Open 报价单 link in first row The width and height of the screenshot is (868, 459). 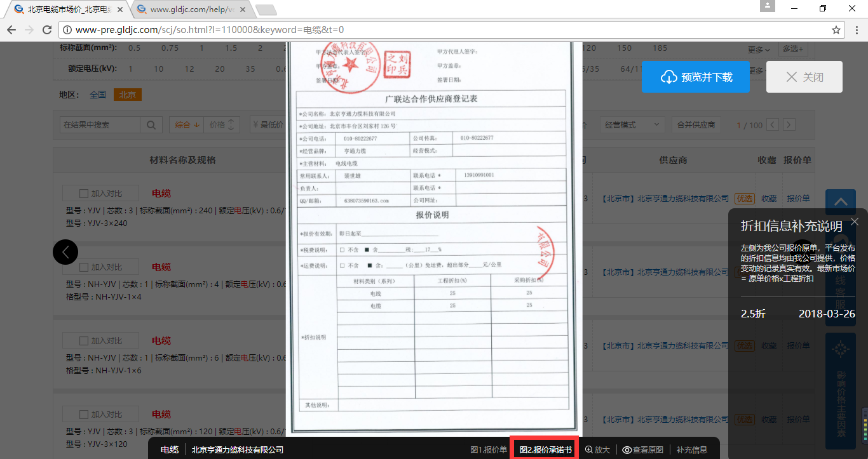(x=798, y=199)
